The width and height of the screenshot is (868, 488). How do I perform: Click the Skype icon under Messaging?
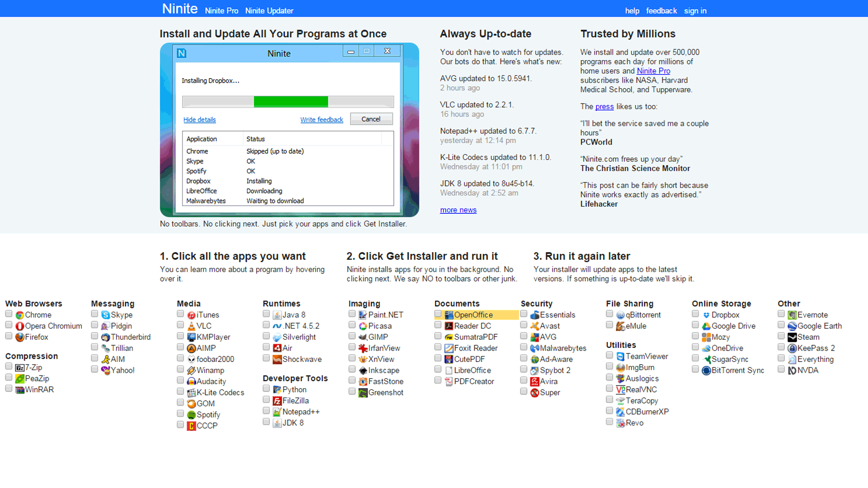pyautogui.click(x=105, y=315)
